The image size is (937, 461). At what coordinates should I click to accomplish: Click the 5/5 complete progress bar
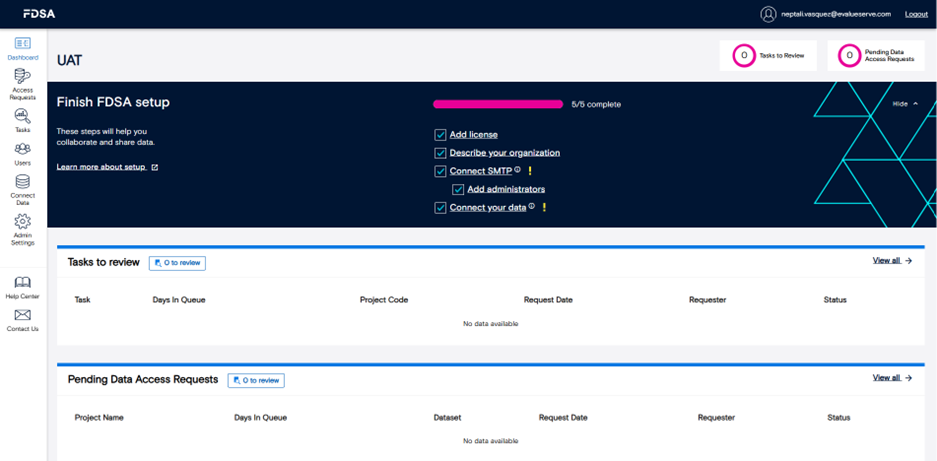(x=498, y=104)
